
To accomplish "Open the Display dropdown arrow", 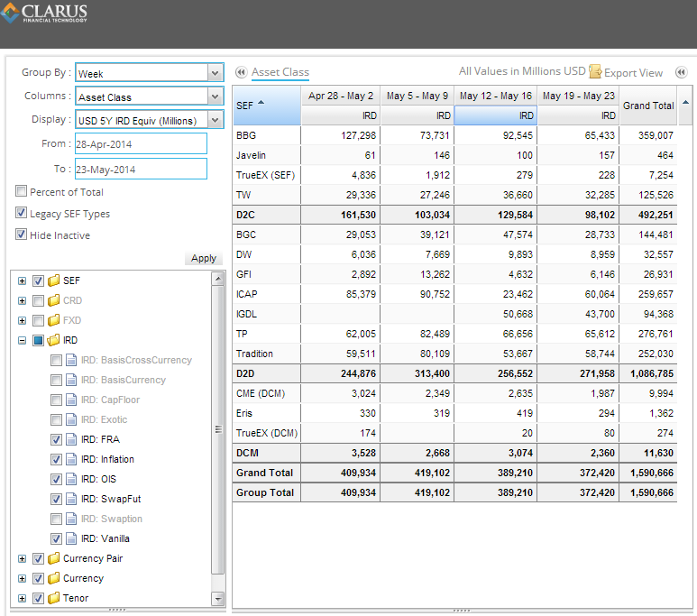I will 216,120.
